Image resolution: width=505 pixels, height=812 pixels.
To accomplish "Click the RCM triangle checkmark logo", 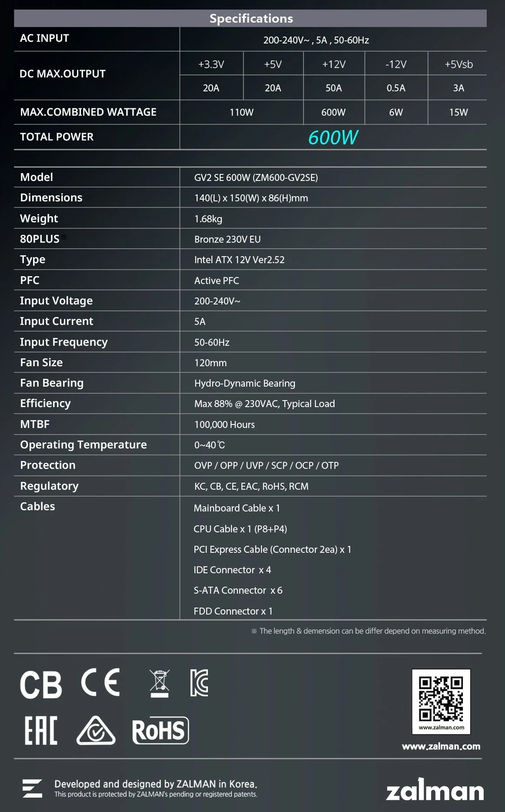I will pos(96,730).
